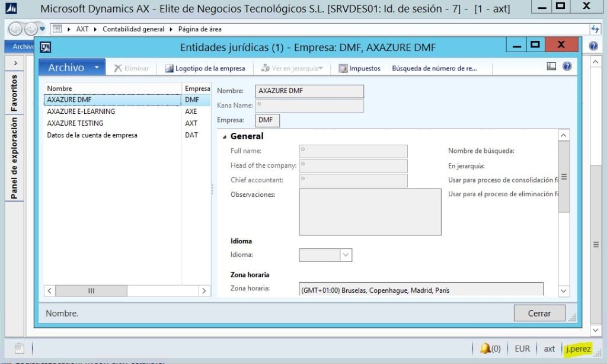
Task: Open the navigation history dropdown arrow
Action: point(43,28)
